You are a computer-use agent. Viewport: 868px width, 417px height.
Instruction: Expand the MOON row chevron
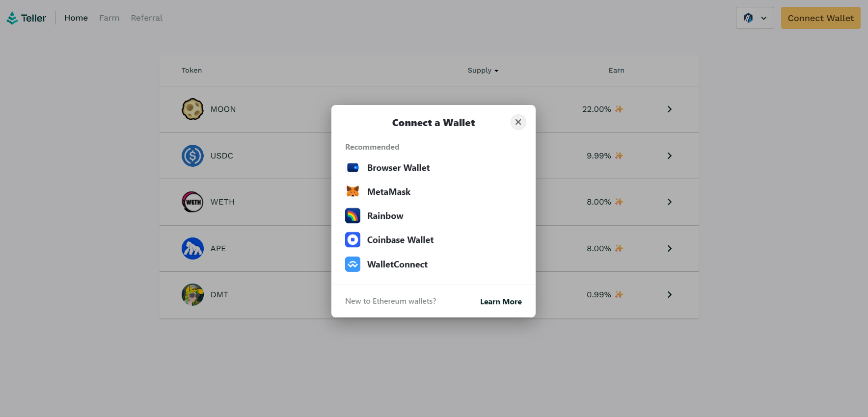click(x=669, y=109)
